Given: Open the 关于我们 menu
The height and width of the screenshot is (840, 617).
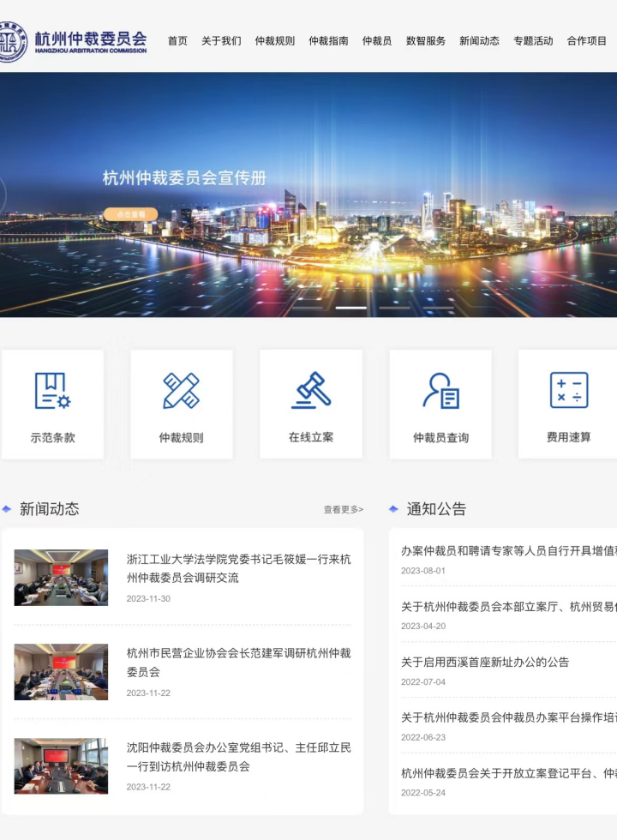Looking at the screenshot, I should tap(221, 41).
